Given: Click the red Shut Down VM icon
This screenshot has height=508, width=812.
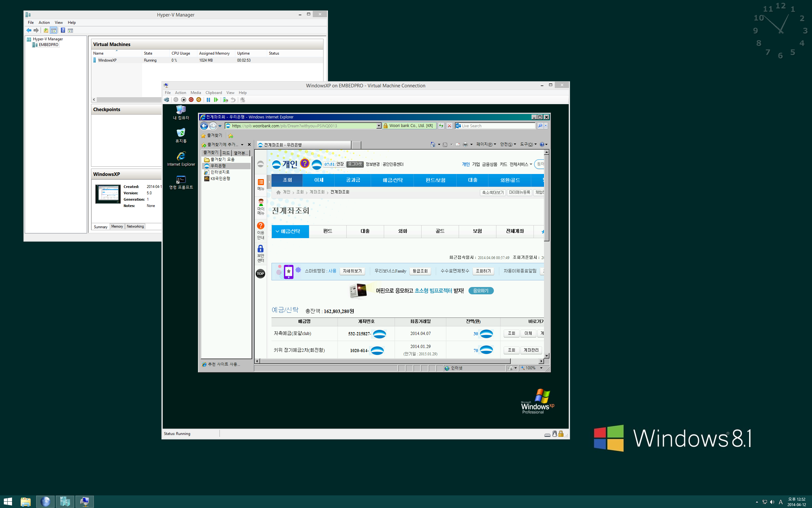Looking at the screenshot, I should click(191, 100).
